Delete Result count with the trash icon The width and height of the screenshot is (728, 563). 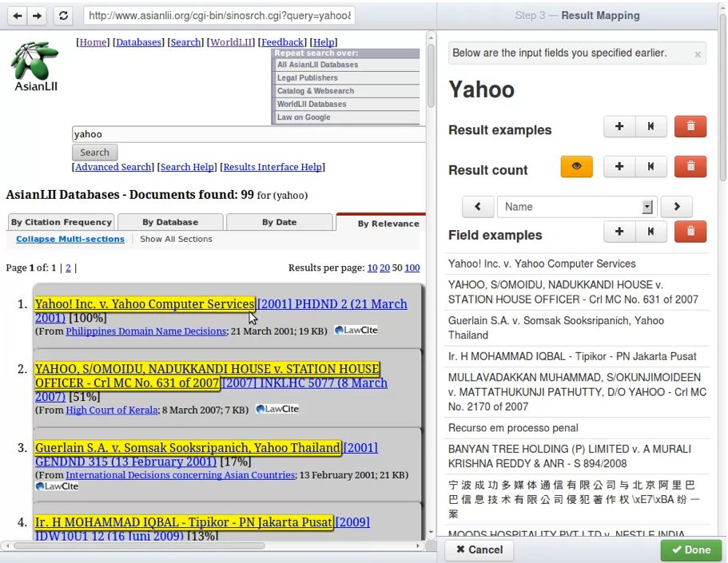tap(690, 167)
